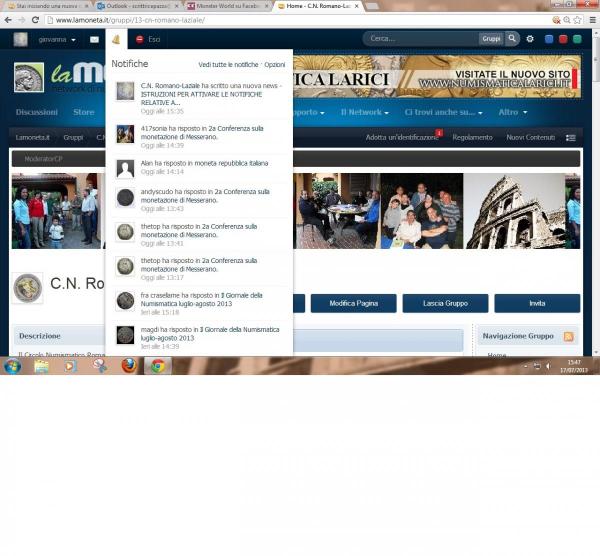This screenshot has width=600, height=556.
Task: Open the messages envelope icon
Action: (94, 39)
